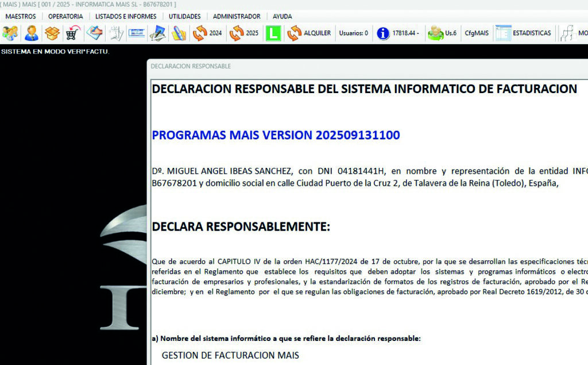
Task: Click the single user person icon
Action: pyautogui.click(x=32, y=33)
